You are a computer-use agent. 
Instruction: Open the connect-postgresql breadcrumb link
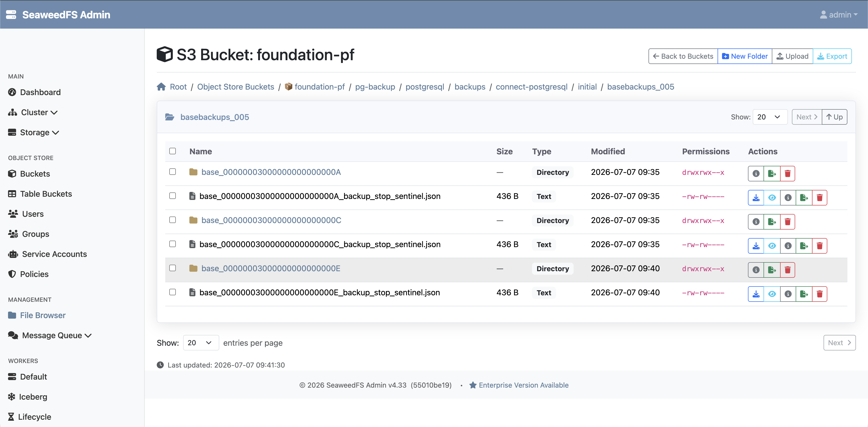point(531,87)
